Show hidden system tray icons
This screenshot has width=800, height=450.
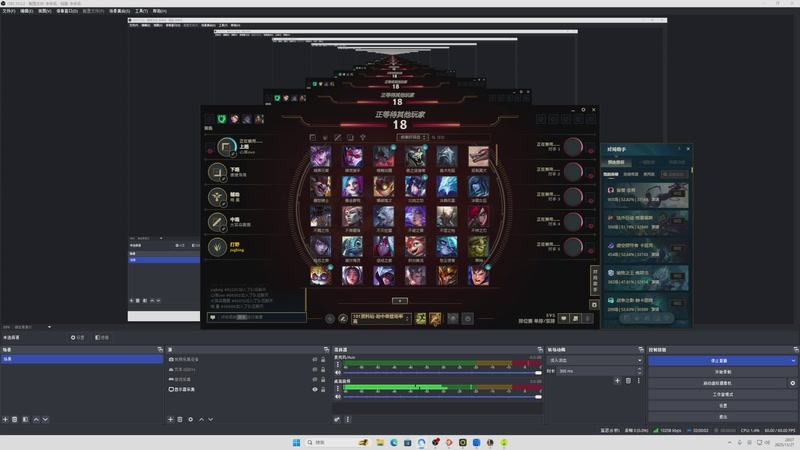[730, 442]
